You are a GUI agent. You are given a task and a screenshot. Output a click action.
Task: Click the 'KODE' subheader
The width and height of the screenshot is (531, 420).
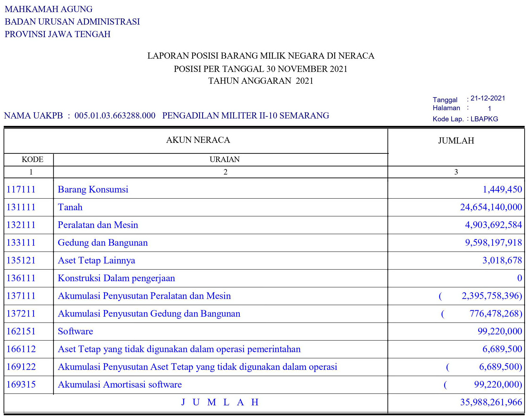pyautogui.click(x=32, y=159)
